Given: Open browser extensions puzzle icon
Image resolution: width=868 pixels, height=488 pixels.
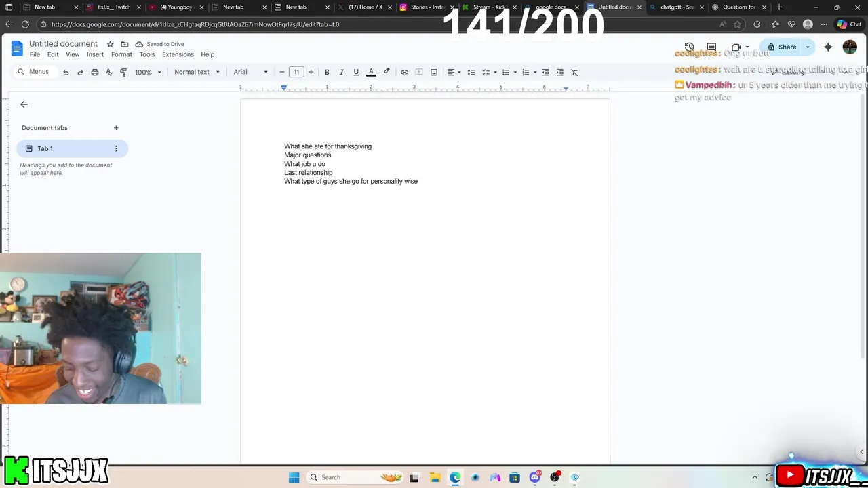Looking at the screenshot, I should (757, 24).
